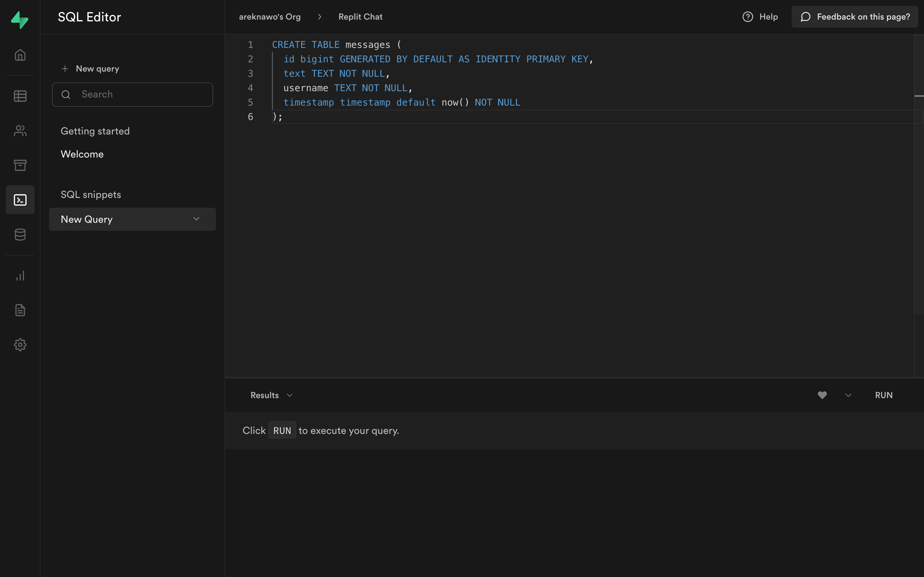Click Feedback on this page button

[854, 17]
